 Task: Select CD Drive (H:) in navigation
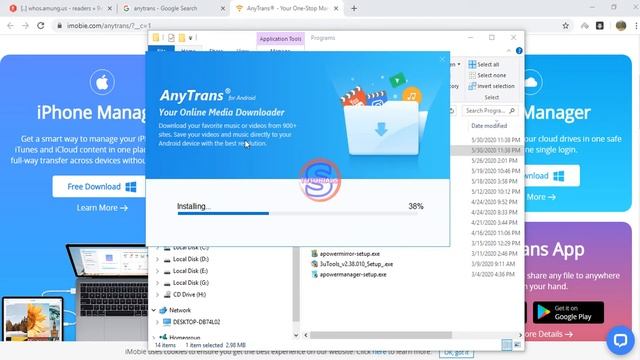point(189,295)
